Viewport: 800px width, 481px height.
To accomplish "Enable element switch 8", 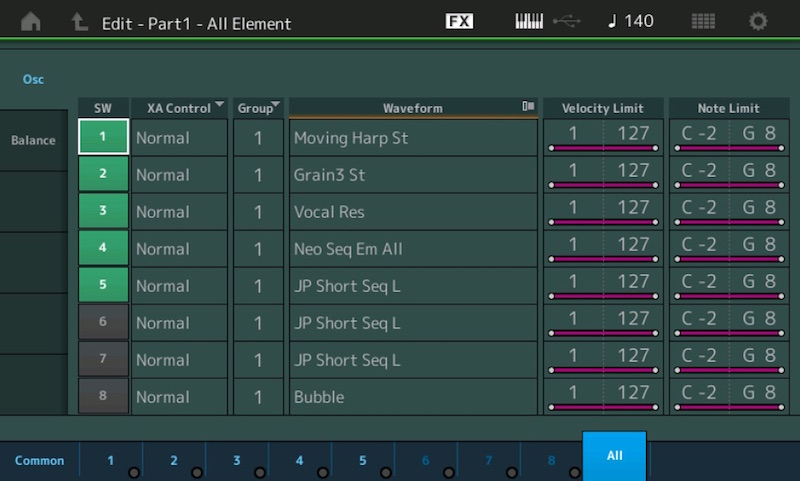I will [x=103, y=395].
